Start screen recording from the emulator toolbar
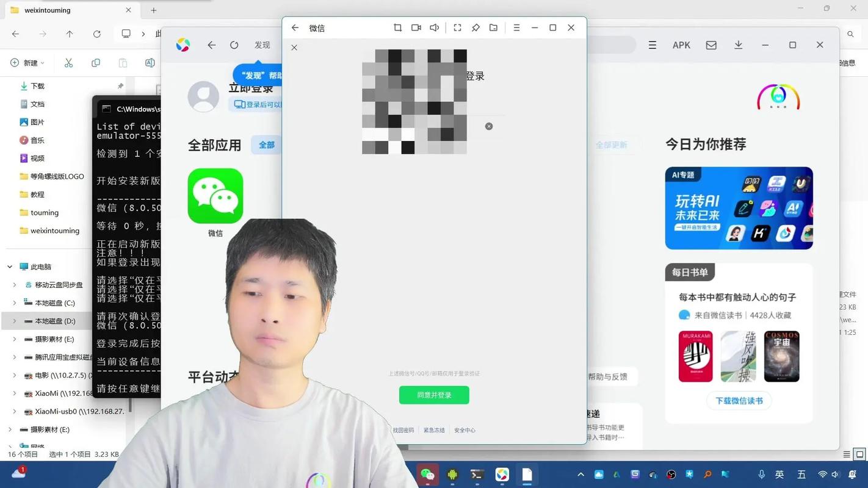This screenshot has height=488, width=868. 416,27
